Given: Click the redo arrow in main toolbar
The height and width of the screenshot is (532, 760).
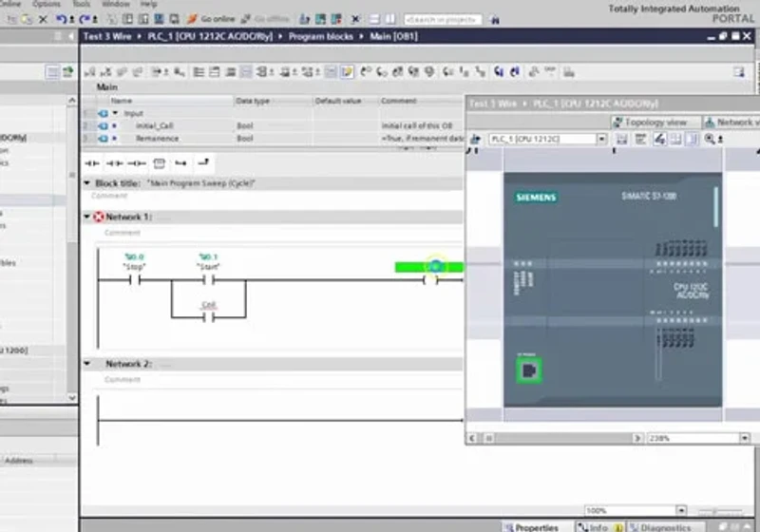Looking at the screenshot, I should click(x=85, y=19).
